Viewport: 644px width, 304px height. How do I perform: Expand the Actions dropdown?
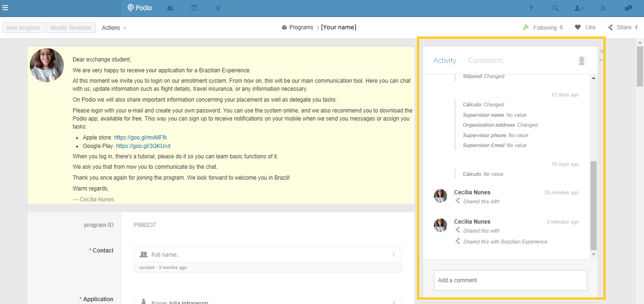pos(114,28)
